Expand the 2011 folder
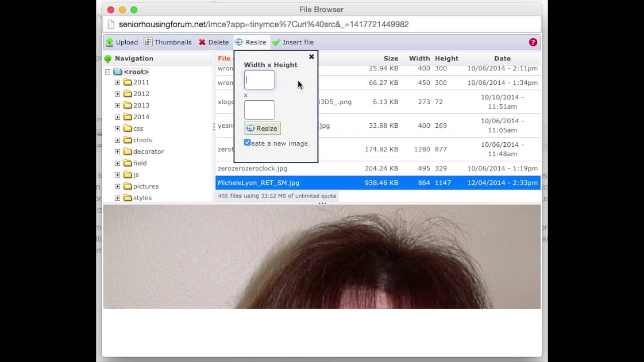Screen dimensions: 644x362 click(117, 82)
